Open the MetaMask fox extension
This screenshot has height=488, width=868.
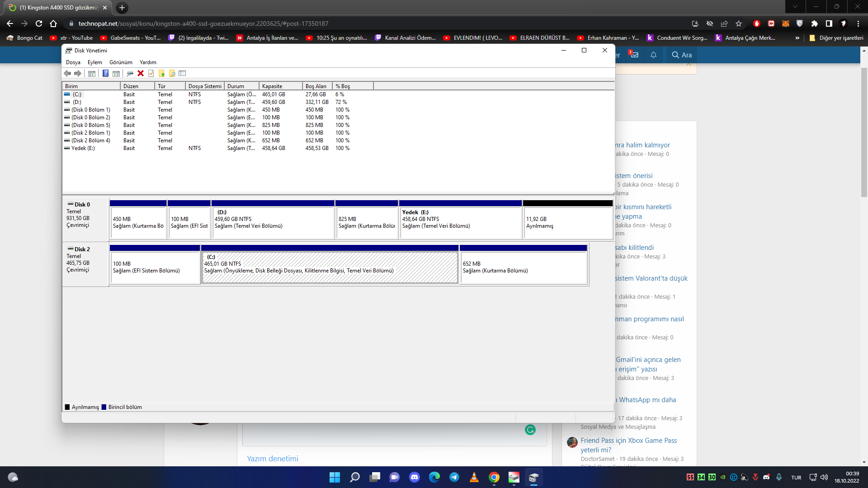pos(786,23)
